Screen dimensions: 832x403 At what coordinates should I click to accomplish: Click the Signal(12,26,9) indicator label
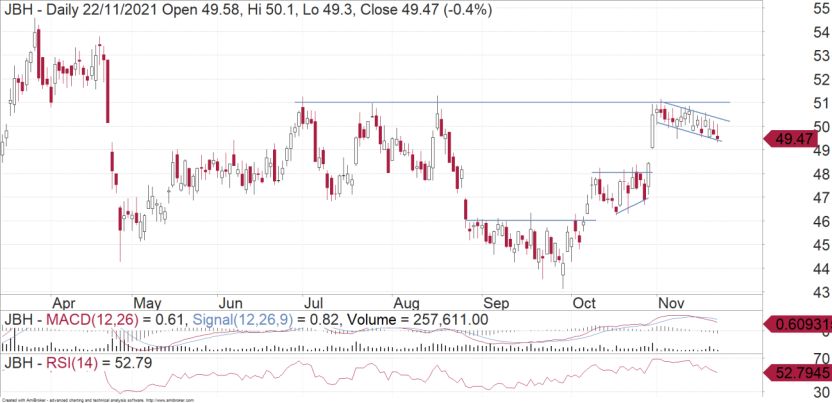[241, 320]
